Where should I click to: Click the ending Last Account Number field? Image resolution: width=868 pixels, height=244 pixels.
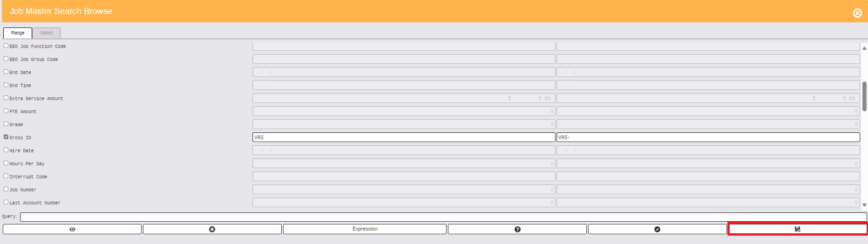(x=708, y=203)
